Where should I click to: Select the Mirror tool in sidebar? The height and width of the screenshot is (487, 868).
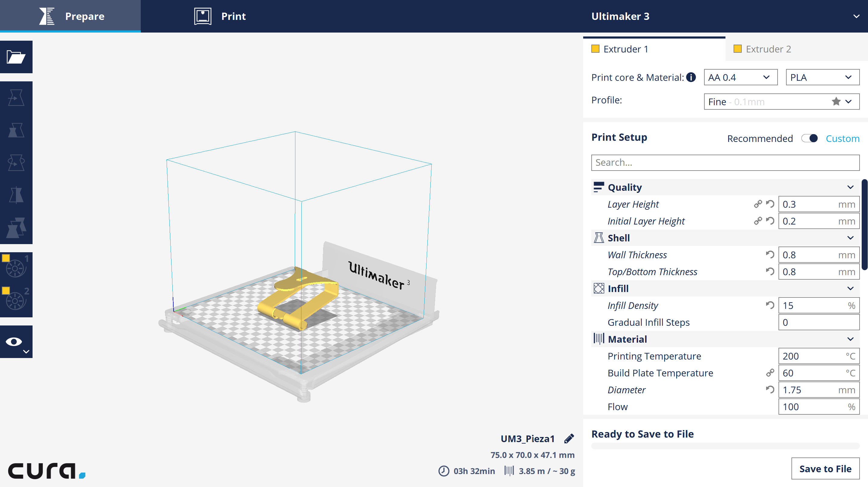(16, 195)
